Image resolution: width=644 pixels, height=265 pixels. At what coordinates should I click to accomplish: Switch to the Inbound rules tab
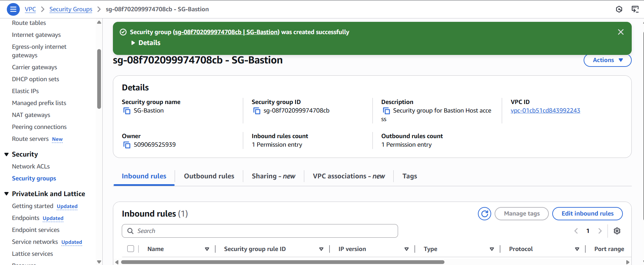click(144, 176)
